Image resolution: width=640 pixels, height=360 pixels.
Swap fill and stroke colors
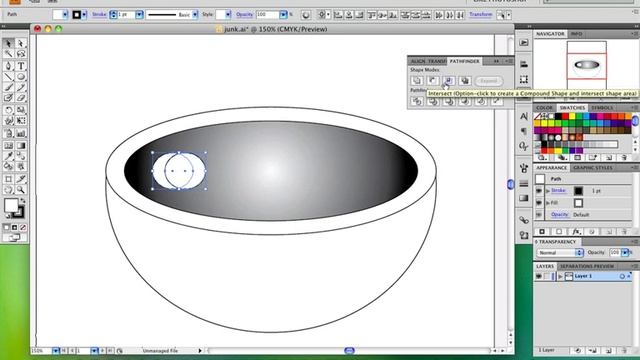(x=22, y=201)
